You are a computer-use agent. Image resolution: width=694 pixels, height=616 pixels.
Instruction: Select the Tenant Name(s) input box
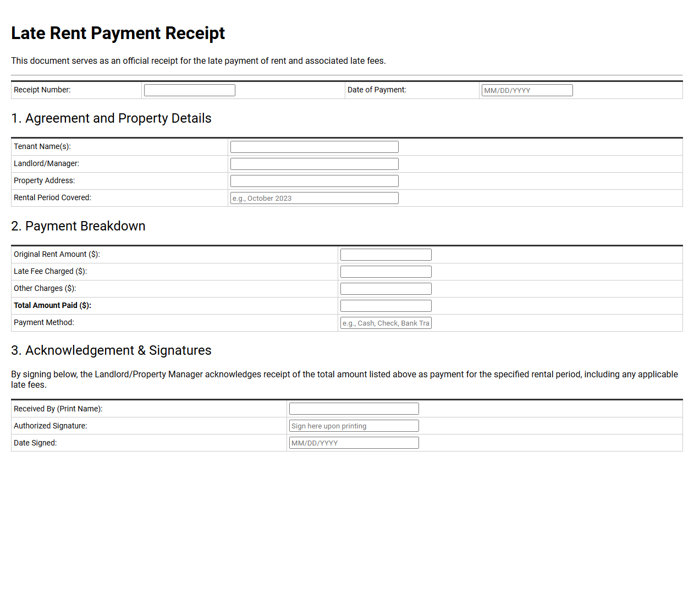click(315, 147)
